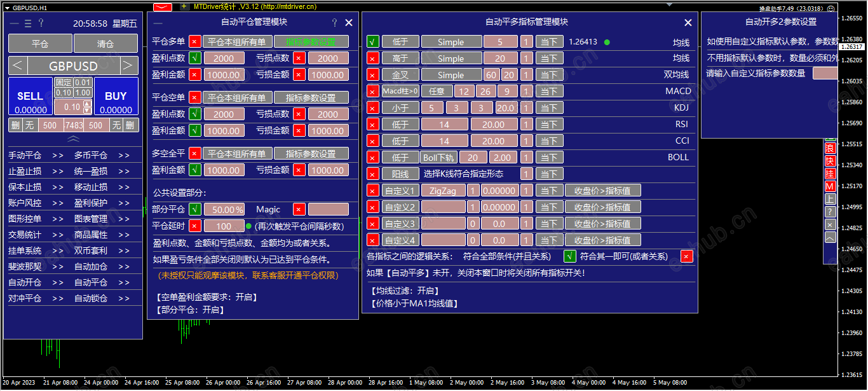This screenshot has height=391, width=868.
Task: Click the + icon beside MTDriver统计
Action: tap(184, 6)
